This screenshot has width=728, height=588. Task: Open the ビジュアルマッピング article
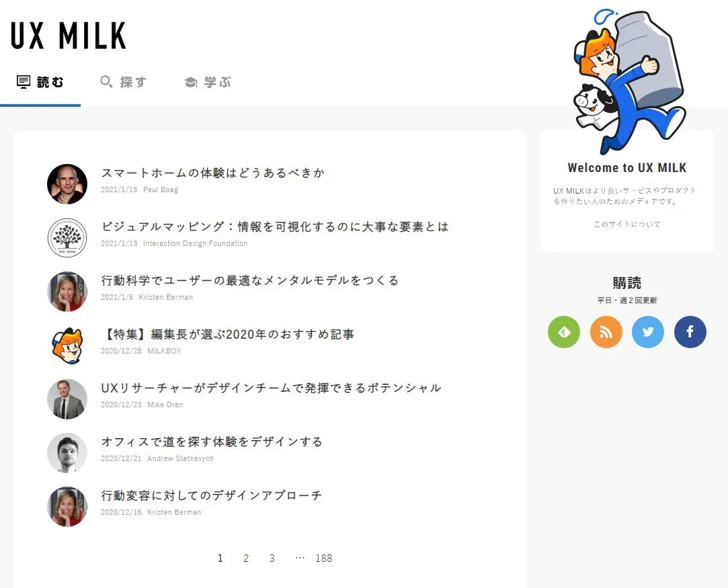275,226
